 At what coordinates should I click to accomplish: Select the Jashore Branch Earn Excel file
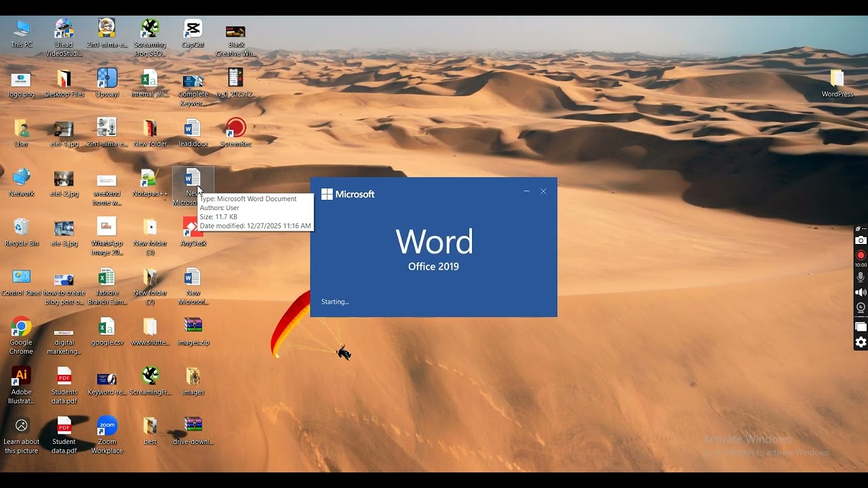point(107,286)
